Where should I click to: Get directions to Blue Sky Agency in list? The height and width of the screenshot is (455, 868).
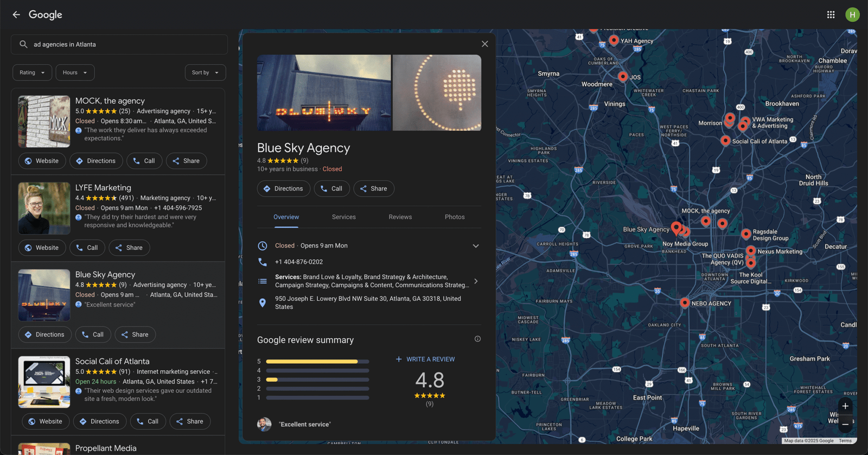(44, 334)
